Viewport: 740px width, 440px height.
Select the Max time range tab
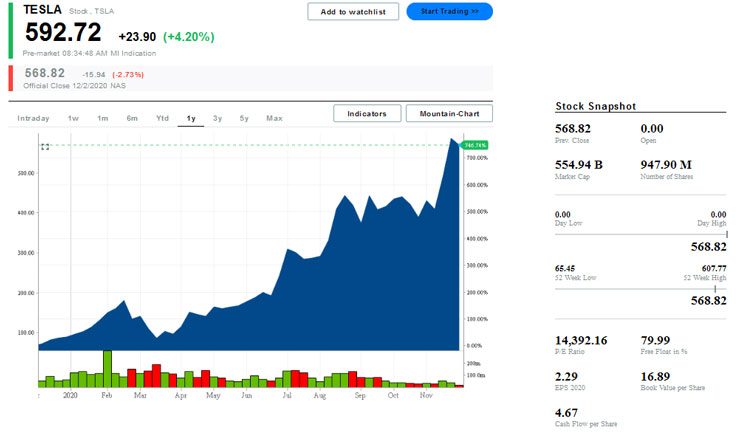pos(274,118)
